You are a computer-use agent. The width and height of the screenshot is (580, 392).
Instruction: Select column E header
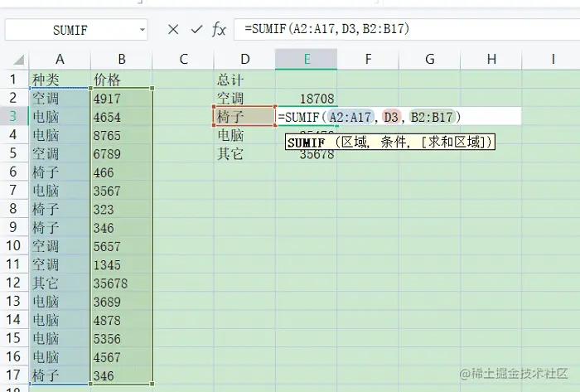pyautogui.click(x=307, y=59)
